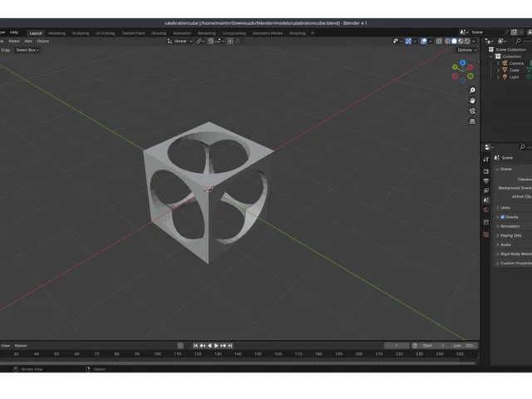The image size is (532, 399).
Task: Toggle the Gravity checkbox
Action: 502,217
